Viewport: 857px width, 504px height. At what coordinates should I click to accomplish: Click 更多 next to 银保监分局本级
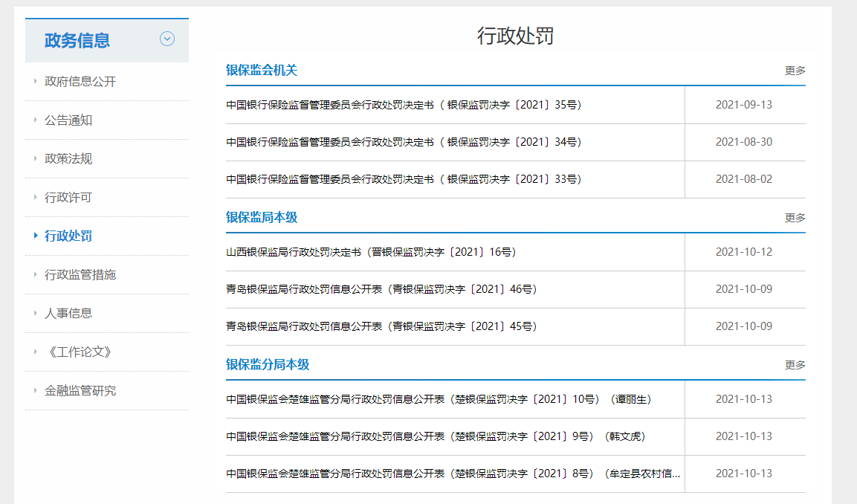pos(795,364)
